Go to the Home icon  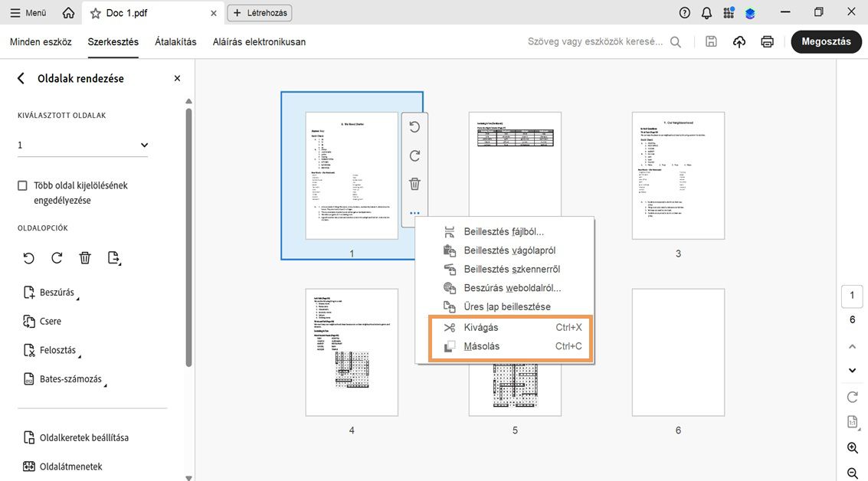(x=68, y=13)
